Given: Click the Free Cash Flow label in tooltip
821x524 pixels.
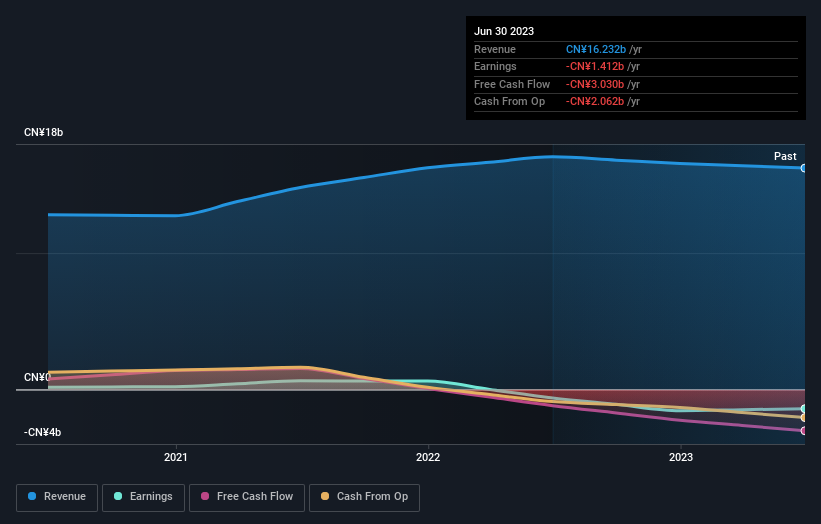Looking at the screenshot, I should (x=512, y=84).
